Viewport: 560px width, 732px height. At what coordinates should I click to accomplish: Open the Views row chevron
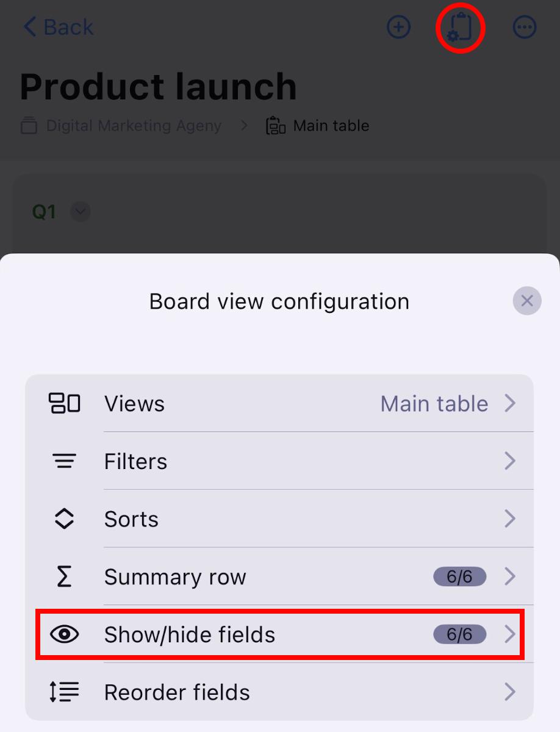pos(510,403)
